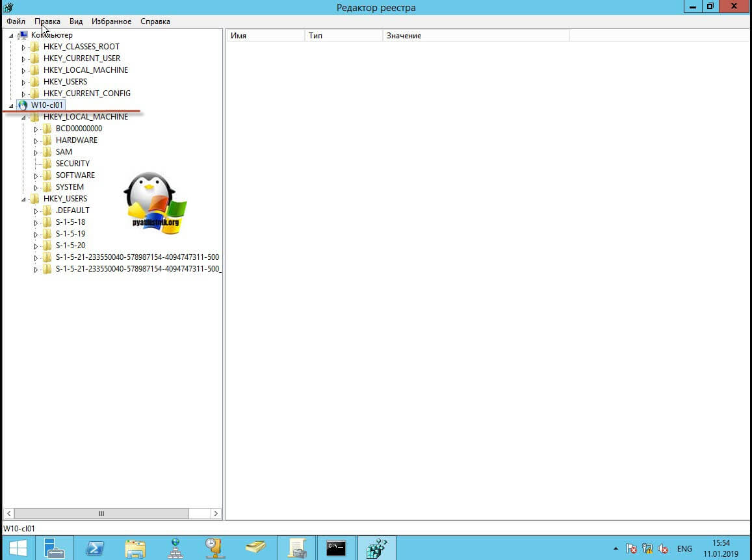Click the muted volume tray icon
Image resolution: width=752 pixels, height=560 pixels.
click(663, 548)
